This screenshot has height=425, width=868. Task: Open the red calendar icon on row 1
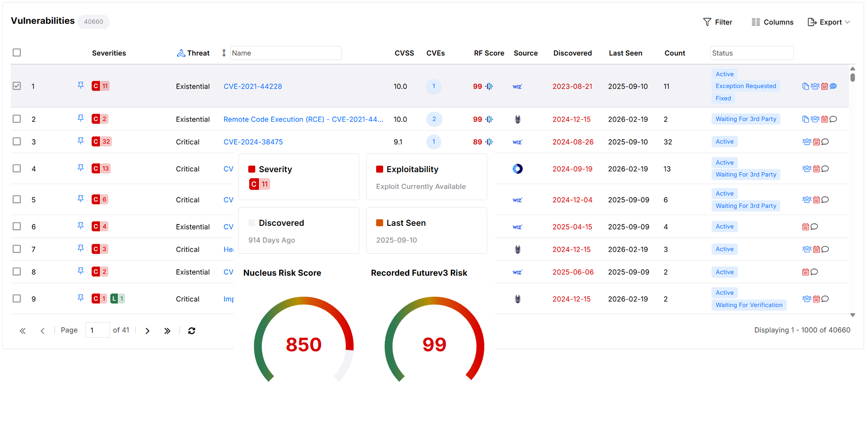pos(824,86)
